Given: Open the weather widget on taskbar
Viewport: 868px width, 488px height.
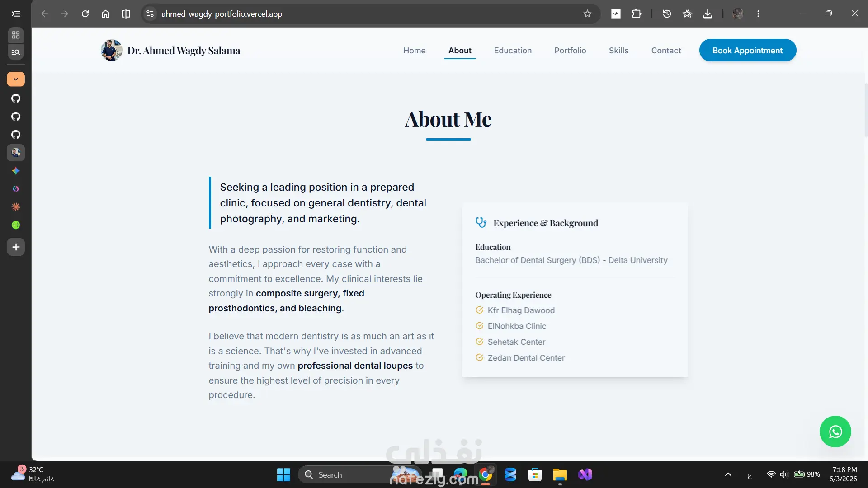Looking at the screenshot, I should [33, 474].
